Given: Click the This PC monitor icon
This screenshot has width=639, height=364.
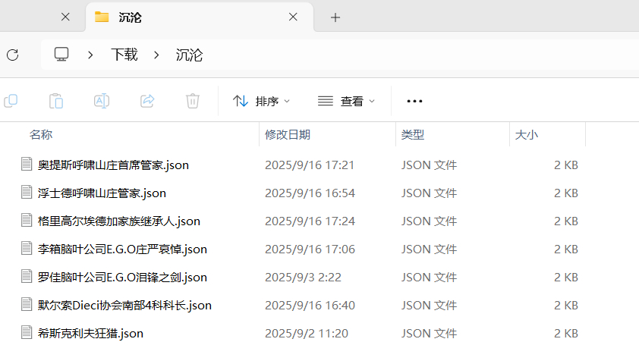Looking at the screenshot, I should [x=61, y=55].
